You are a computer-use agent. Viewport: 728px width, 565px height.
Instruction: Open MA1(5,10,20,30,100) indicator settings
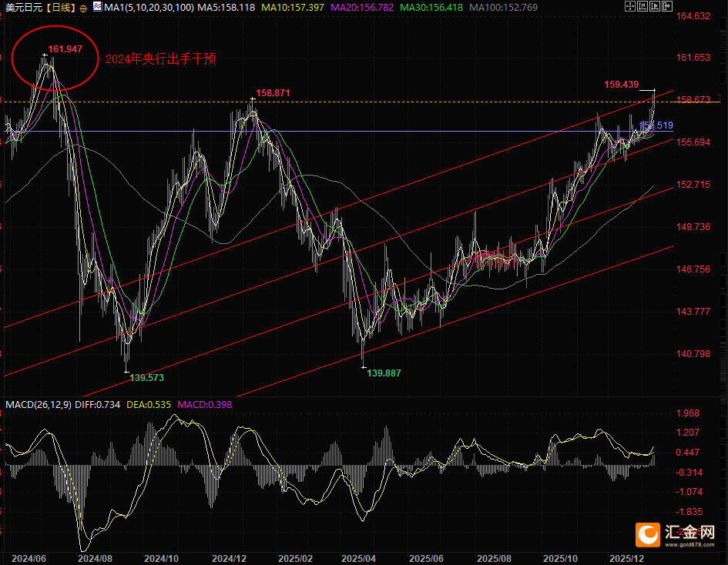click(x=149, y=8)
